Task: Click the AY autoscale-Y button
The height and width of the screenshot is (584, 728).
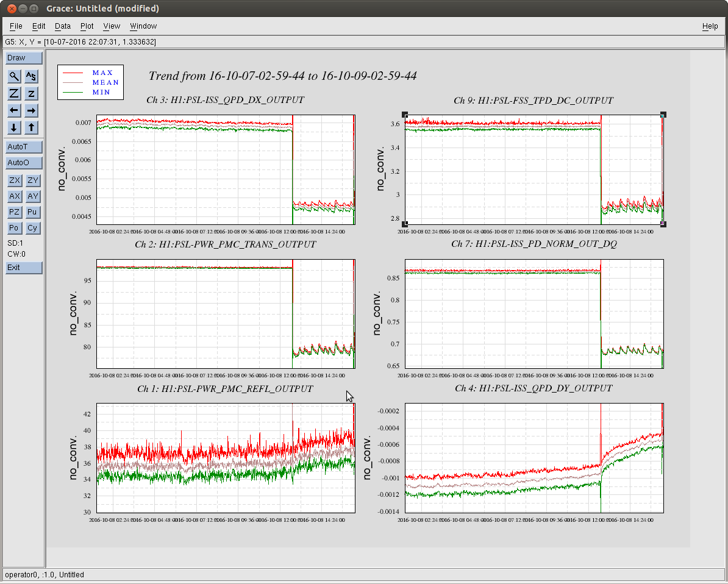Action: (x=32, y=196)
